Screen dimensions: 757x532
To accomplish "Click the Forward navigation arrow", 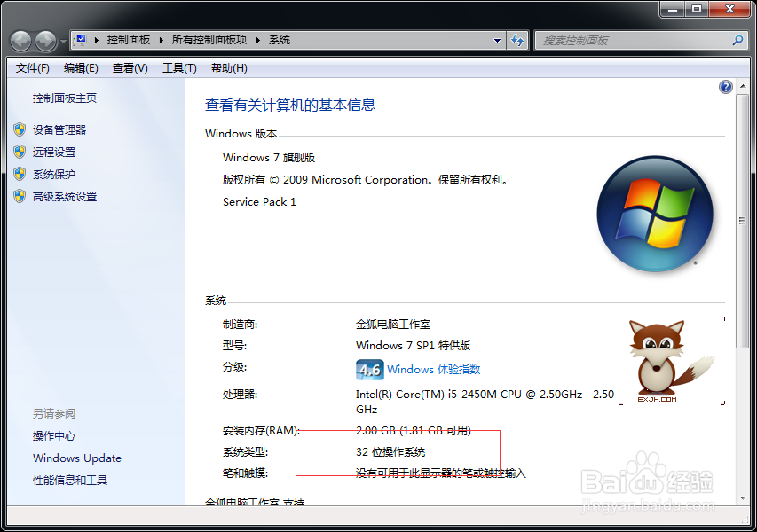I will coord(46,41).
